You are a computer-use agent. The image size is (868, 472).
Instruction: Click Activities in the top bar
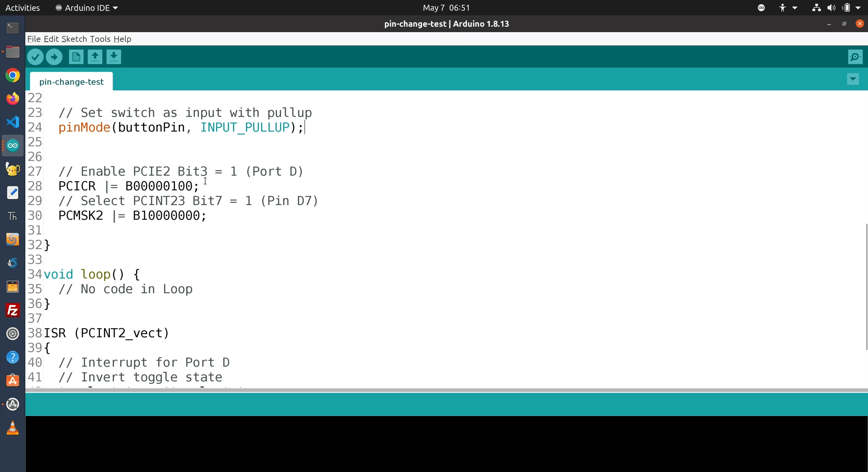[x=22, y=8]
